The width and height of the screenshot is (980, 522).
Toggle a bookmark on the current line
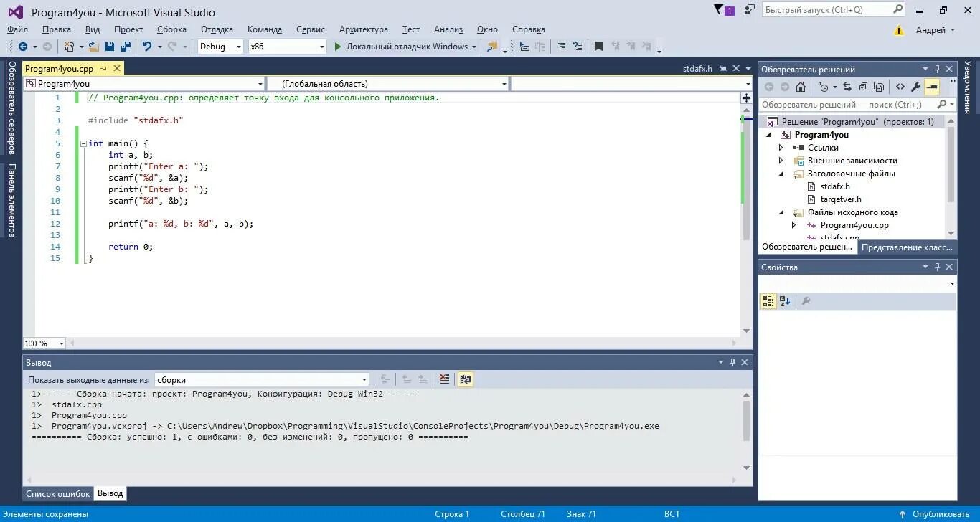(x=598, y=47)
